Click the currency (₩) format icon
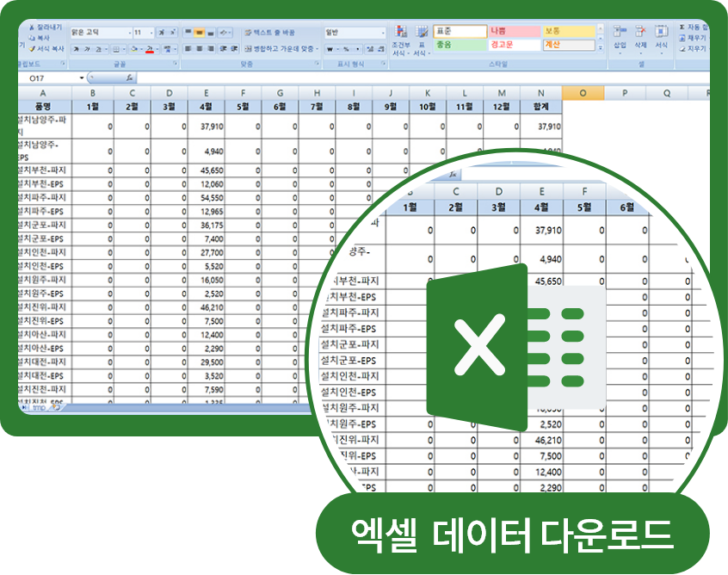The height and width of the screenshot is (575, 728). pyautogui.click(x=330, y=49)
